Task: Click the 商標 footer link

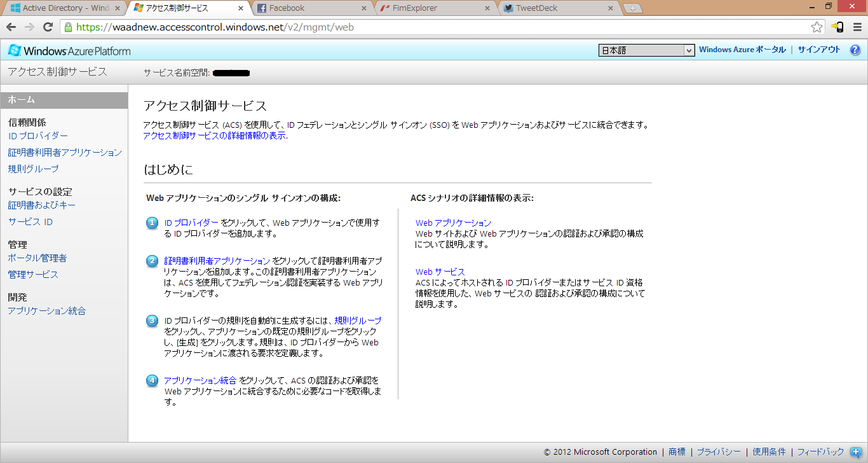Action: click(677, 452)
